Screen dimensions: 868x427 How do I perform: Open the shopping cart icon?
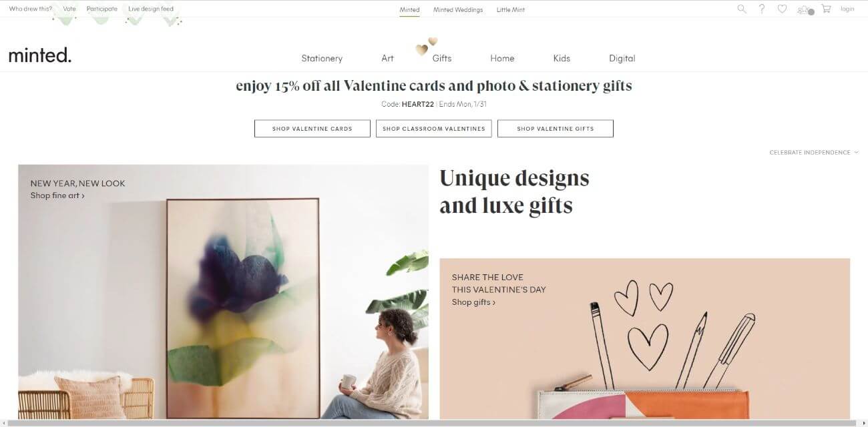[826, 9]
